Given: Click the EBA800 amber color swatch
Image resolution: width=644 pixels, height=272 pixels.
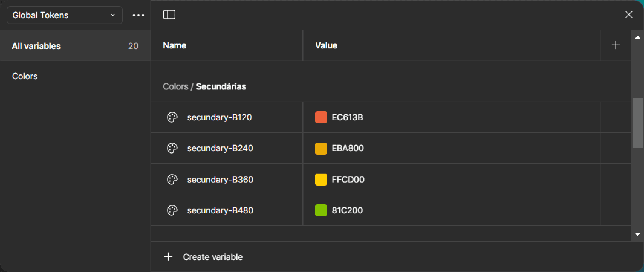Looking at the screenshot, I should [321, 148].
